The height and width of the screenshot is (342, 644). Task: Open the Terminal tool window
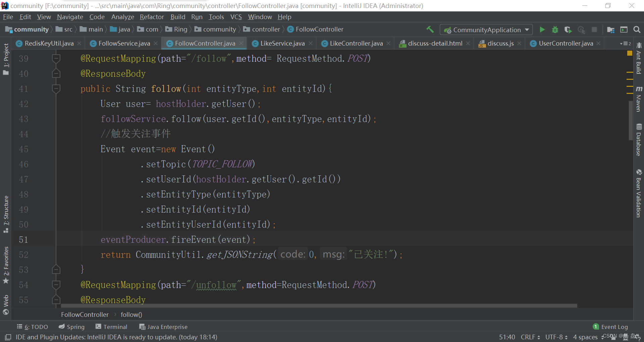pos(111,327)
